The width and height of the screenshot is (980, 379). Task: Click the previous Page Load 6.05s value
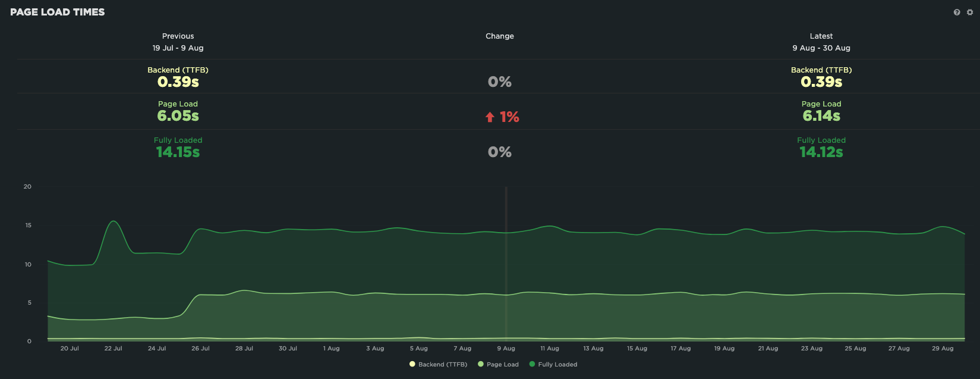pyautogui.click(x=178, y=116)
